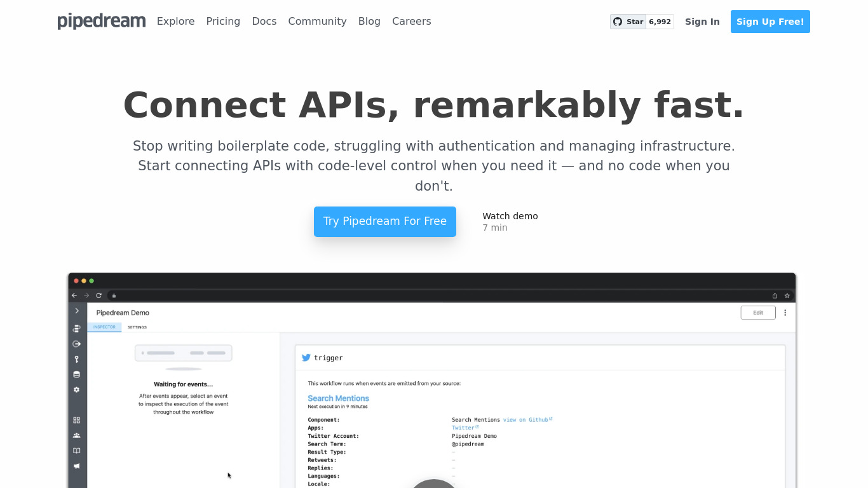868x488 pixels.
Task: Click the 'Next execution in 9 minutes' text
Action: [337, 407]
